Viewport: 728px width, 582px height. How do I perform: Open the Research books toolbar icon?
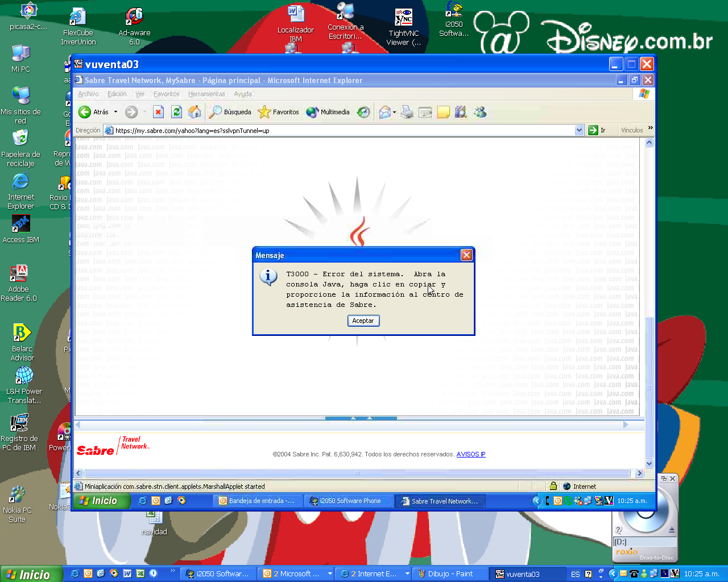coord(461,112)
